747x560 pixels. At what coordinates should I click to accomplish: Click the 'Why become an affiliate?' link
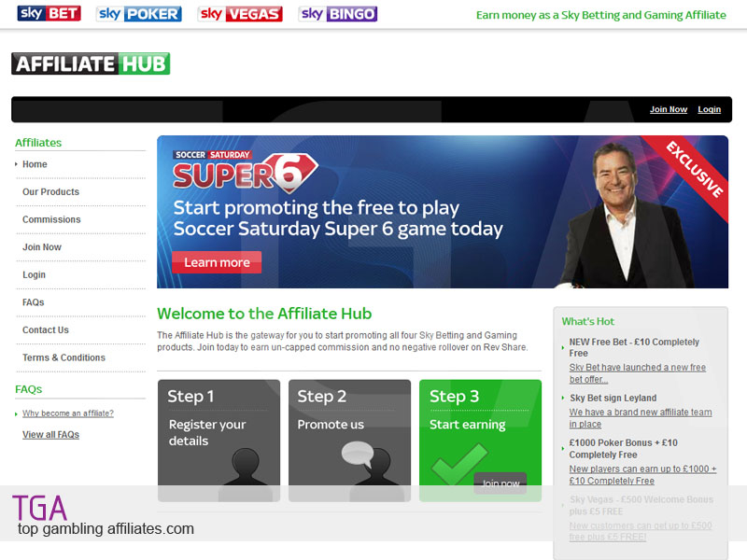(x=68, y=413)
